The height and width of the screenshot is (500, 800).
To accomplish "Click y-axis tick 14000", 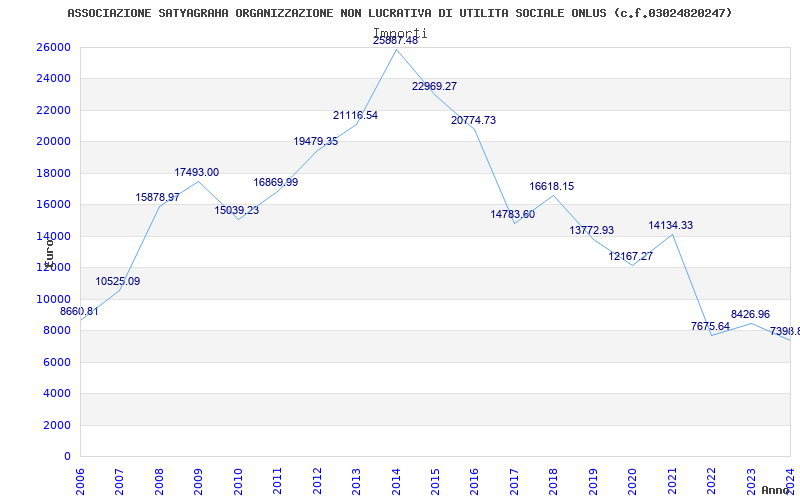I will click(53, 236).
